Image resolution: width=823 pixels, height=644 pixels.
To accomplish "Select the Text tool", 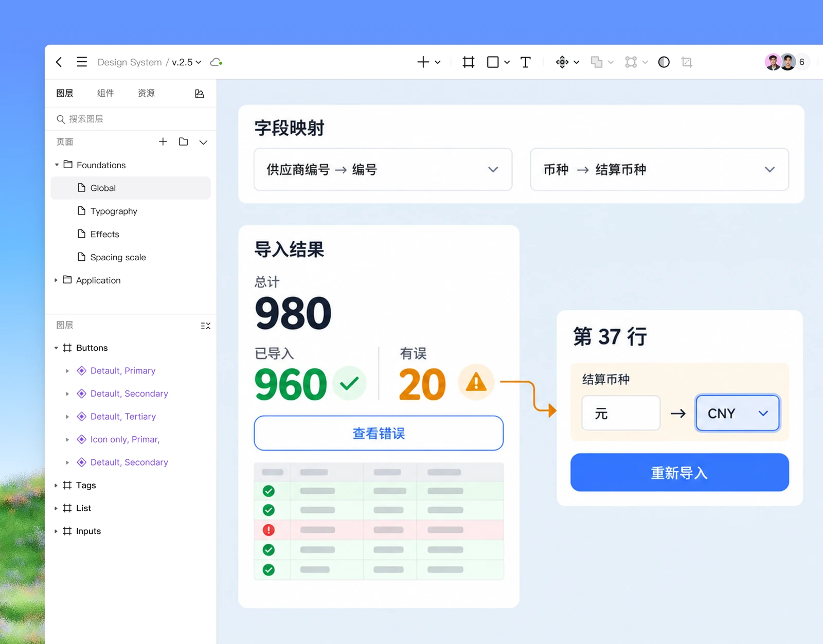I will pos(525,62).
